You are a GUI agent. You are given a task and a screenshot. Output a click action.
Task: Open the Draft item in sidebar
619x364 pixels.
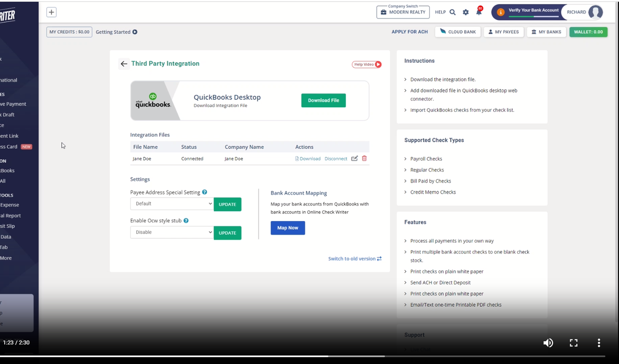click(7, 115)
